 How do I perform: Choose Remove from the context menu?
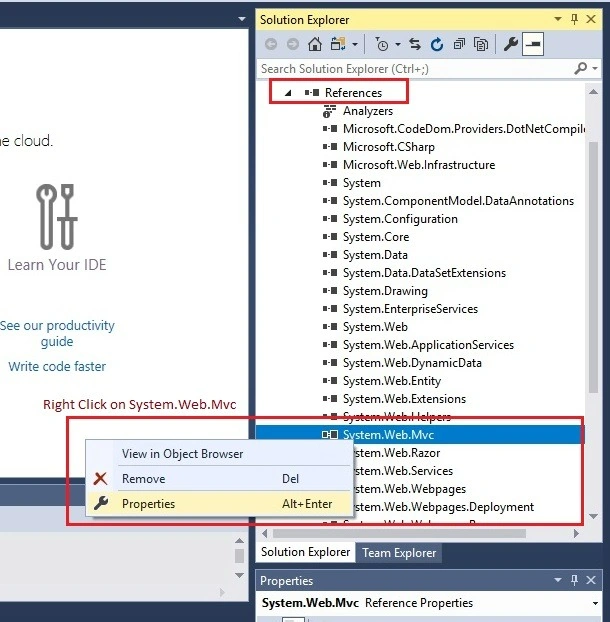coord(219,479)
